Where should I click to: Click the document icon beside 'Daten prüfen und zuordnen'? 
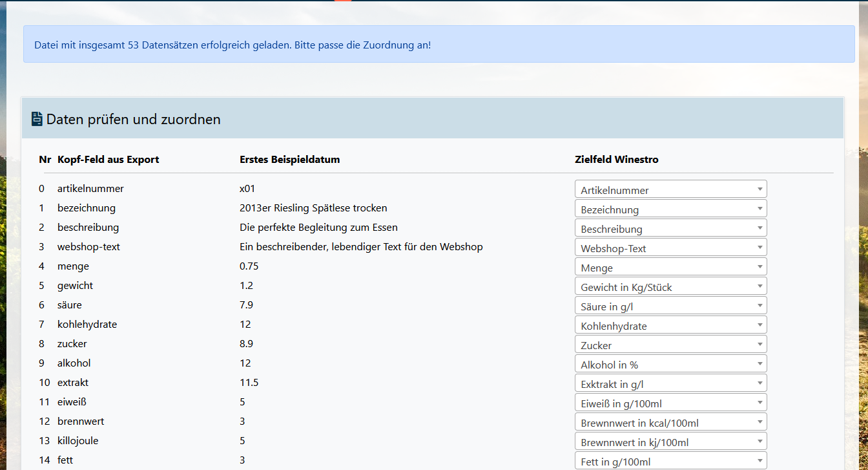37,119
